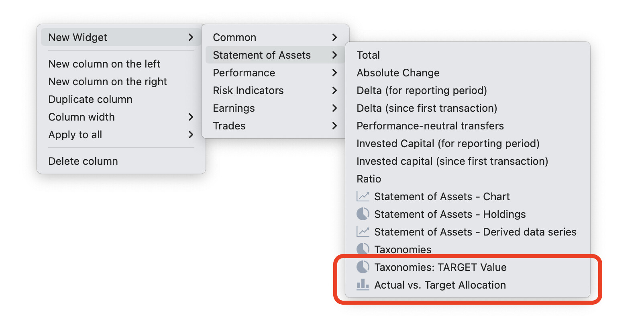
Task: Expand the Apply to all submenu arrow
Action: coord(191,135)
